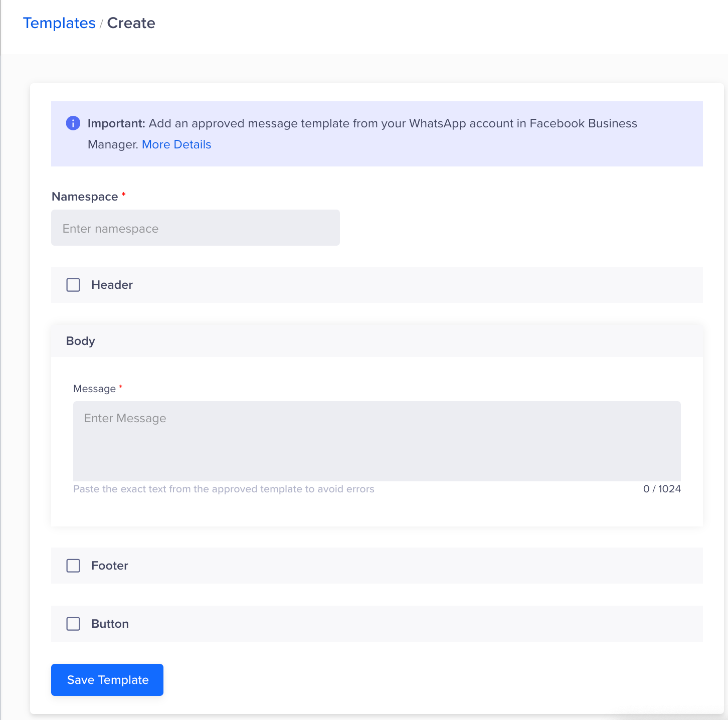Focus the Enter Message text area
The width and height of the screenshot is (728, 720).
[x=377, y=441]
